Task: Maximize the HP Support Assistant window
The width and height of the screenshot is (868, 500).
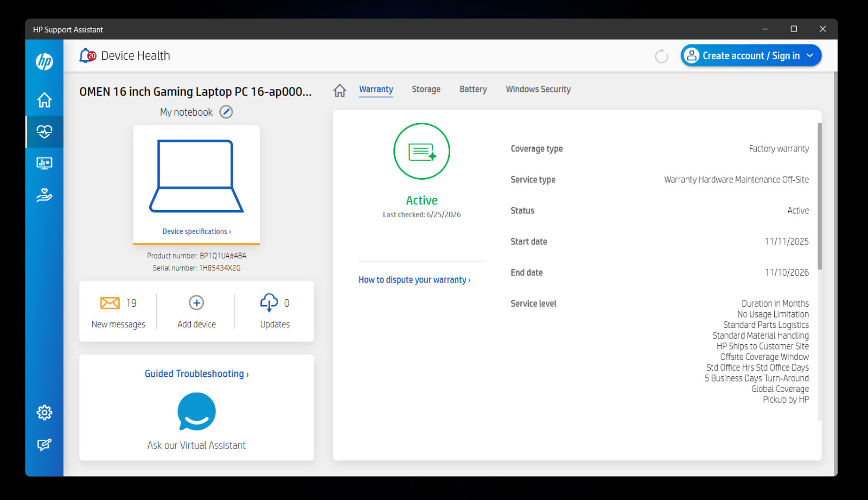Action: click(794, 29)
